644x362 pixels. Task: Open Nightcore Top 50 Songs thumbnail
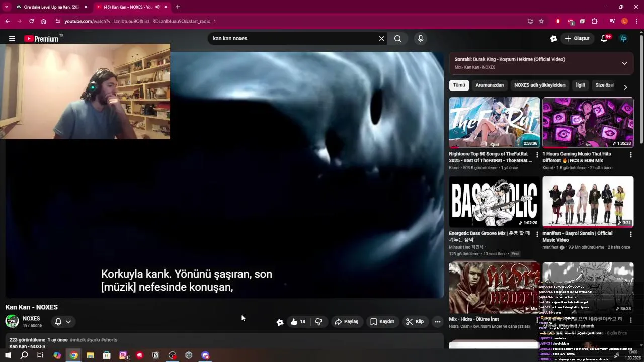[495, 123]
